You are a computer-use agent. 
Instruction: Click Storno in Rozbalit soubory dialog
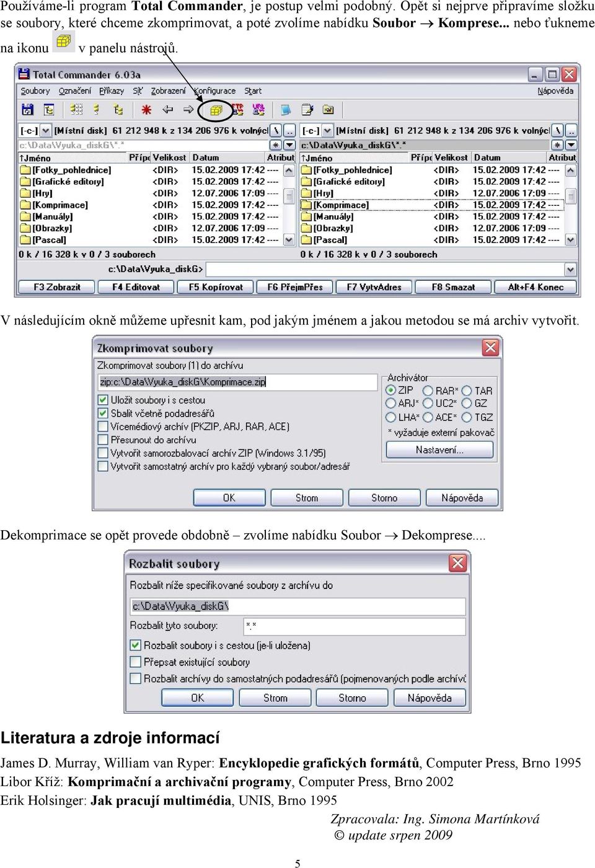[x=352, y=698]
